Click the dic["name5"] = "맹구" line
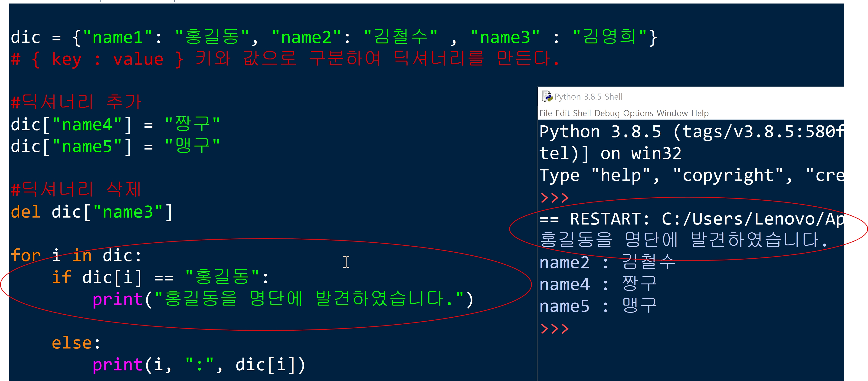The image size is (868, 381). (x=116, y=146)
